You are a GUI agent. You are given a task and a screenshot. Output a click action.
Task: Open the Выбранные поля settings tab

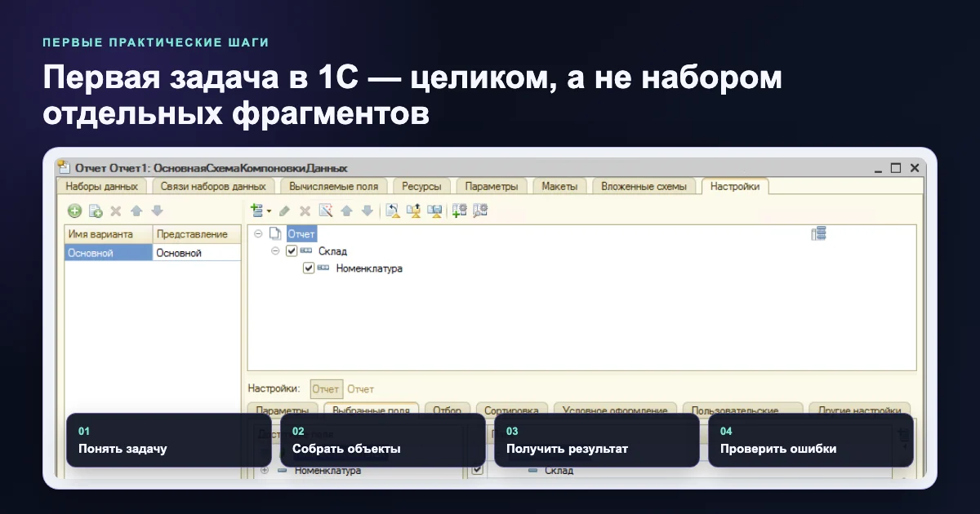point(372,410)
